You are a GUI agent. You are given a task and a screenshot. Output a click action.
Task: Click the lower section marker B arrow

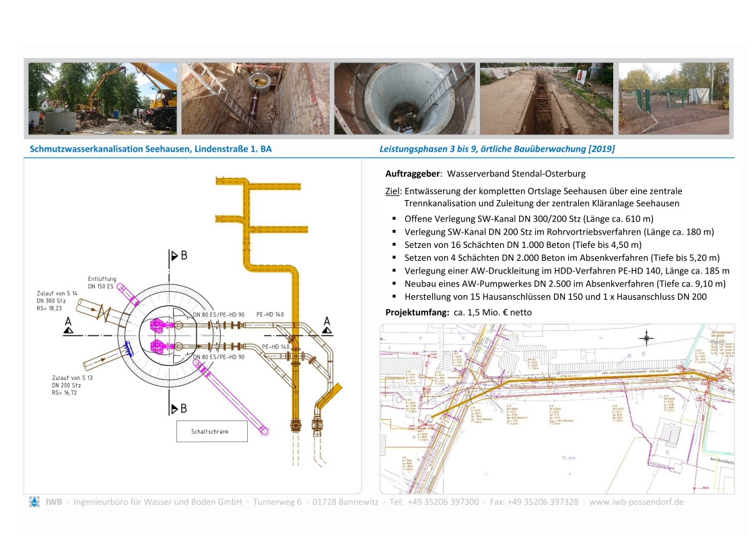tap(177, 408)
